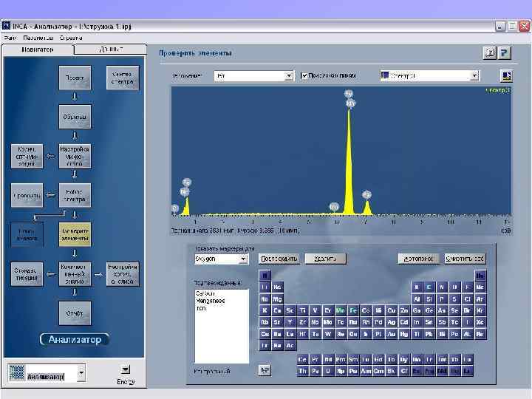Open the Oxygen marker element dropdown
The image size is (532, 399).
(243, 259)
